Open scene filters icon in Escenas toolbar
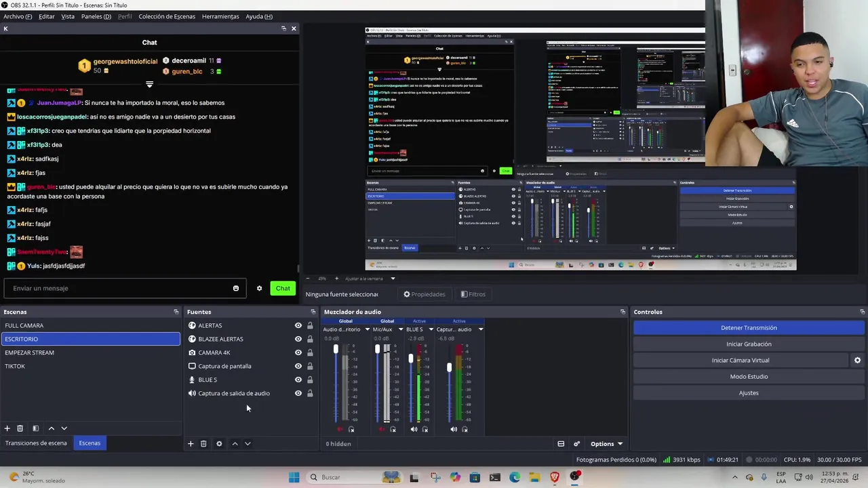This screenshot has height=488, width=868. pos(35,428)
